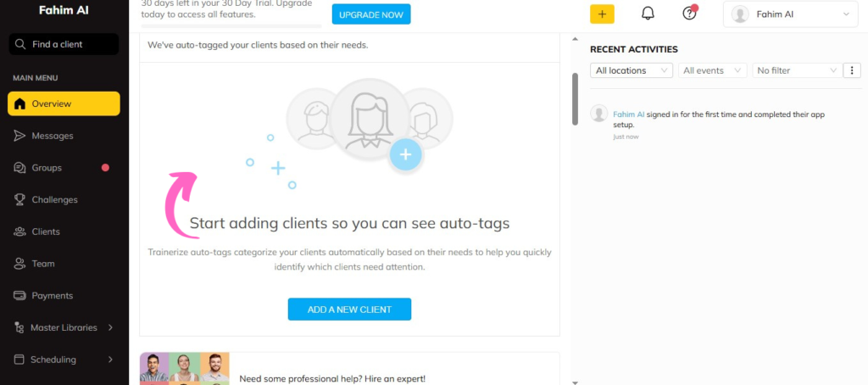
Task: Open the No filter dropdown
Action: pyautogui.click(x=797, y=70)
